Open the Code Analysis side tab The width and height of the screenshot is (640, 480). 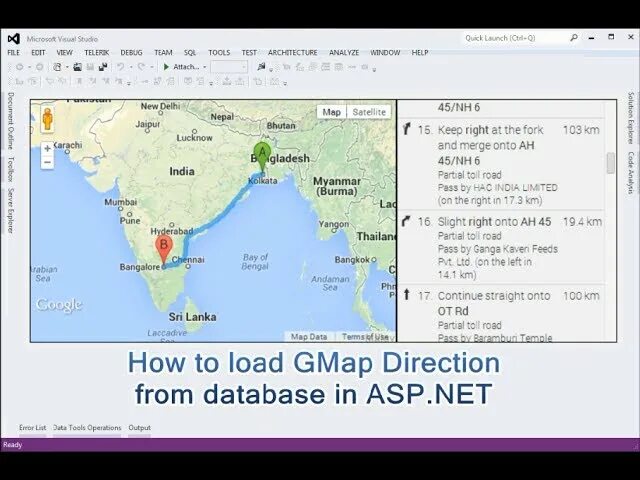coord(631,173)
